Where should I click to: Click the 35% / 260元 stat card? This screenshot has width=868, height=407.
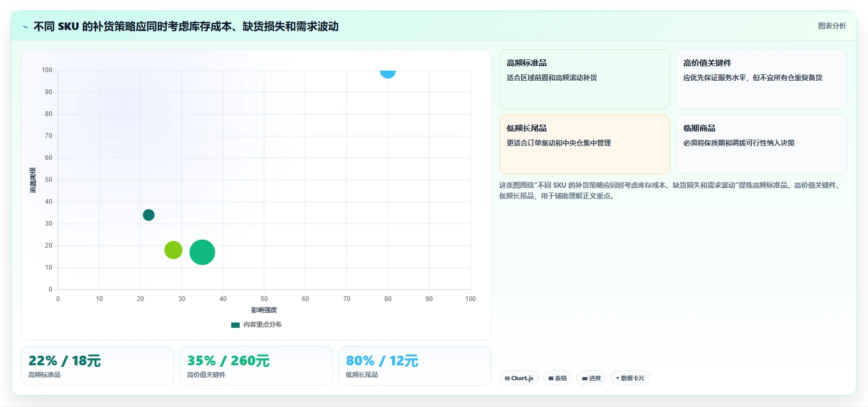click(256, 366)
